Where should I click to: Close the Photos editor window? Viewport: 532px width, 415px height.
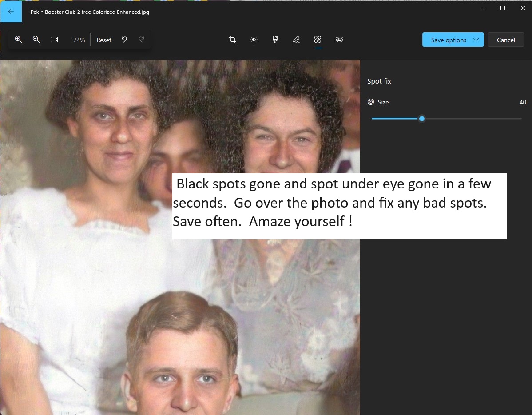click(523, 8)
